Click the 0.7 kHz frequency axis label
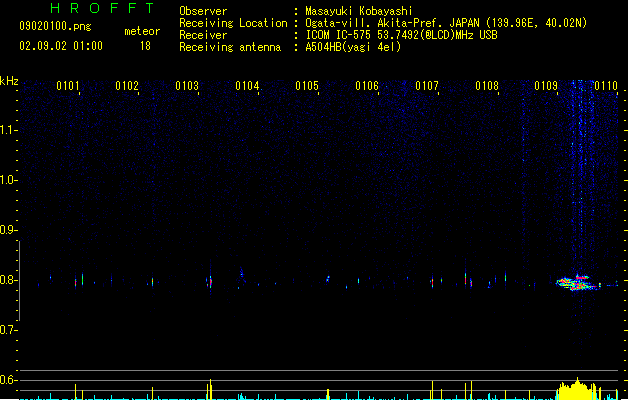Image resolution: width=629 pixels, height=400 pixels. click(x=8, y=330)
